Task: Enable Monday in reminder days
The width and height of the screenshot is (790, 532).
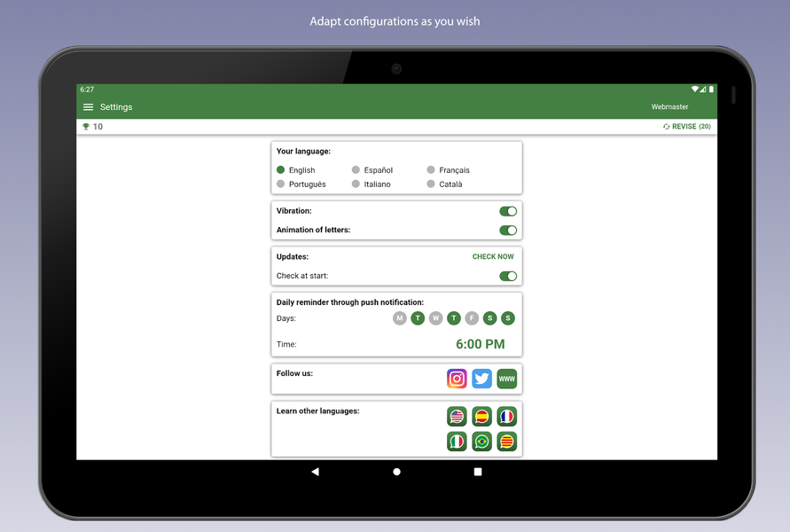Action: [400, 318]
